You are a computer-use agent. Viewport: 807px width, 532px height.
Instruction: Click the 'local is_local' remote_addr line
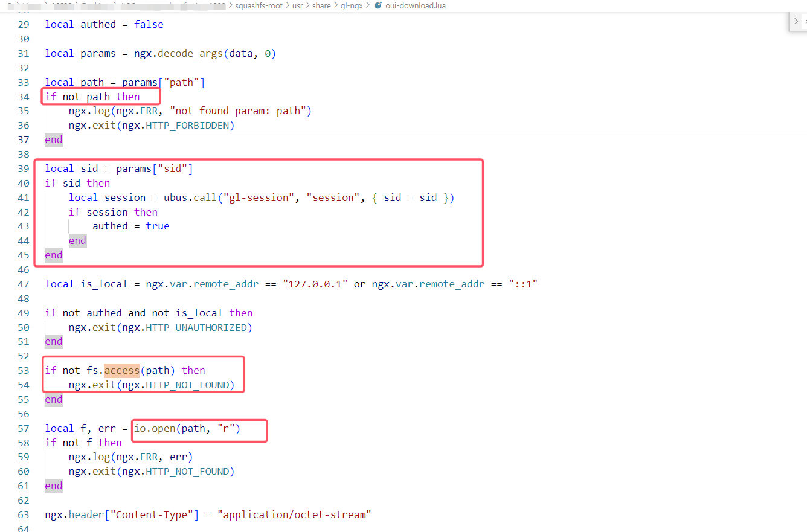[291, 284]
